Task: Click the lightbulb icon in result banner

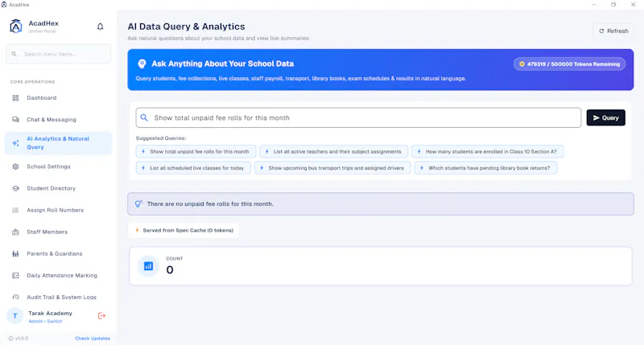Action: click(x=138, y=204)
